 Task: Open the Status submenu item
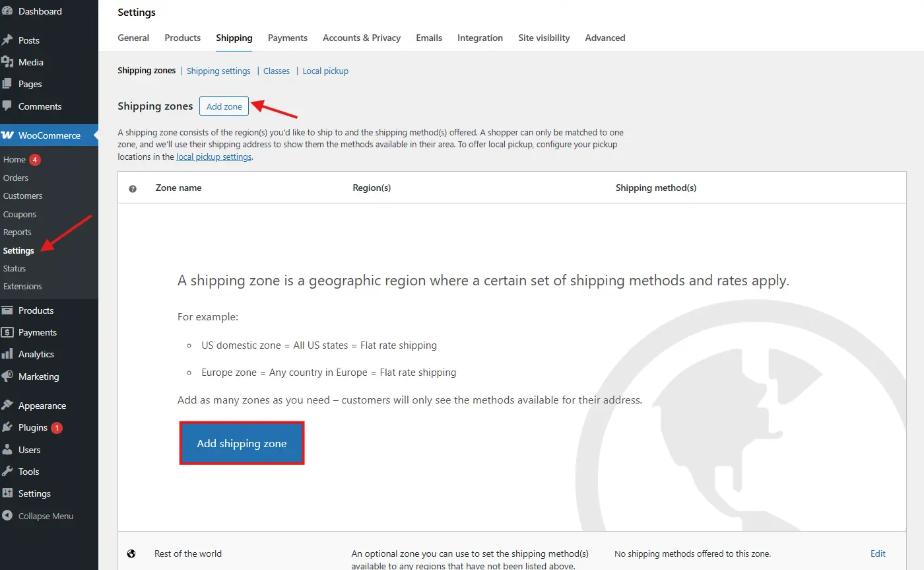coord(15,268)
